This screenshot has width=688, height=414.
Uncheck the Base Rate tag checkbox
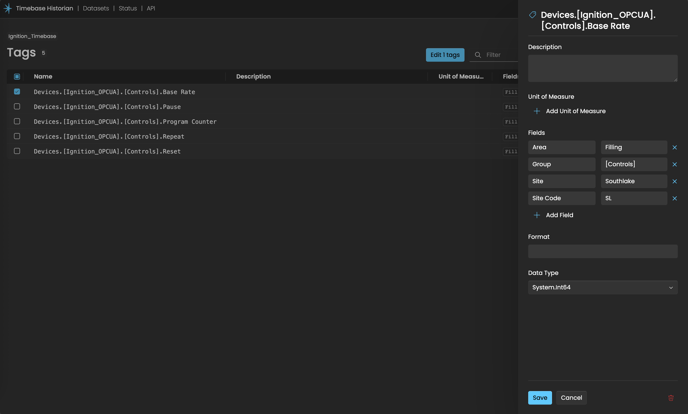click(17, 91)
